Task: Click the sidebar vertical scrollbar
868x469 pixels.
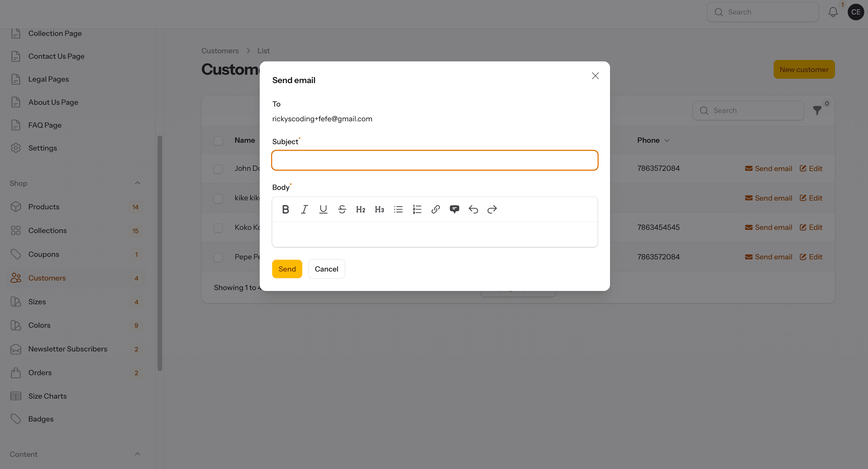Action: [x=160, y=253]
